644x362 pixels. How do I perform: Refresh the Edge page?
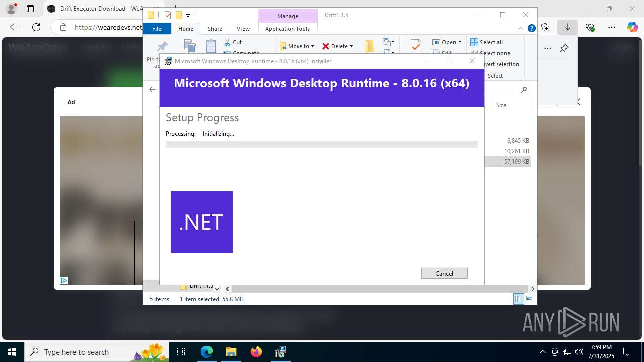point(36,27)
